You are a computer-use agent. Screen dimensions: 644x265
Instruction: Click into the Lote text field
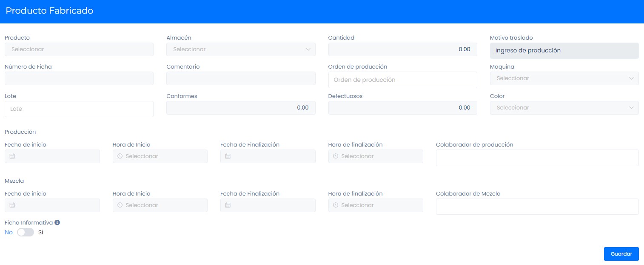click(79, 109)
